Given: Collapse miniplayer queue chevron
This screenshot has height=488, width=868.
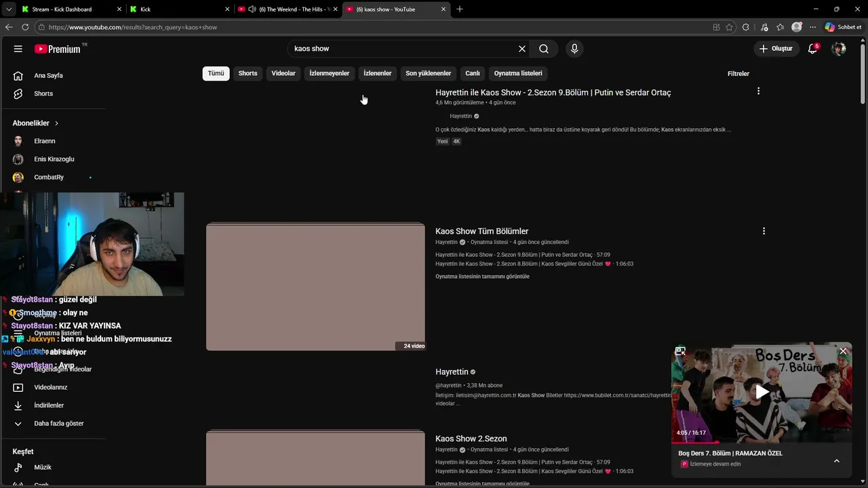Looking at the screenshot, I should [x=836, y=461].
